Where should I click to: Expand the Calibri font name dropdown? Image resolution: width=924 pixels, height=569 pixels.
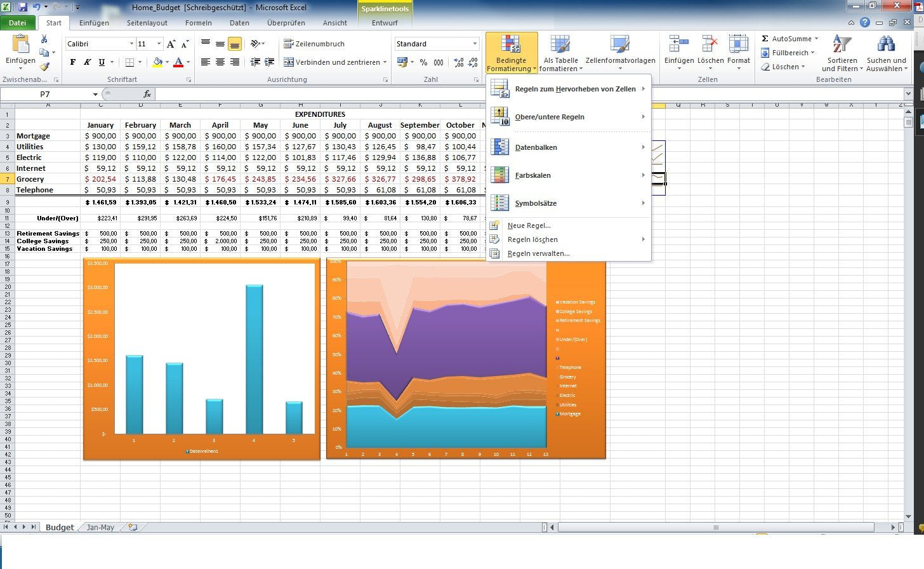(131, 44)
